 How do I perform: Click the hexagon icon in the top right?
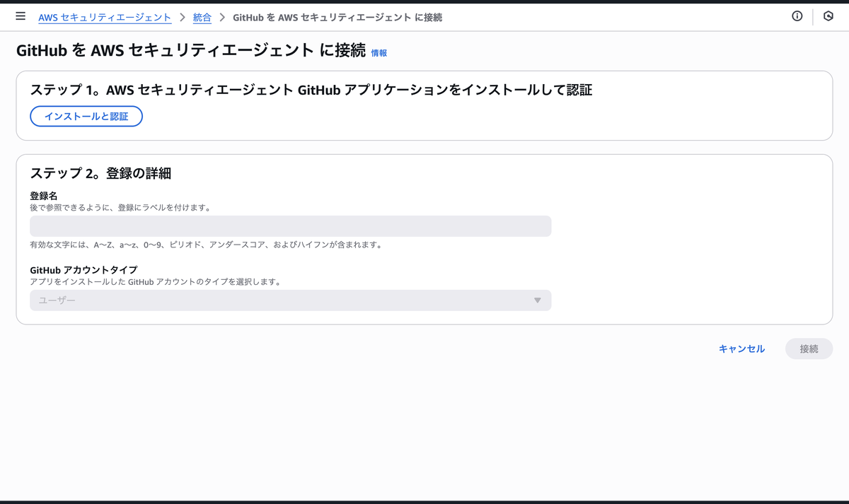(828, 16)
